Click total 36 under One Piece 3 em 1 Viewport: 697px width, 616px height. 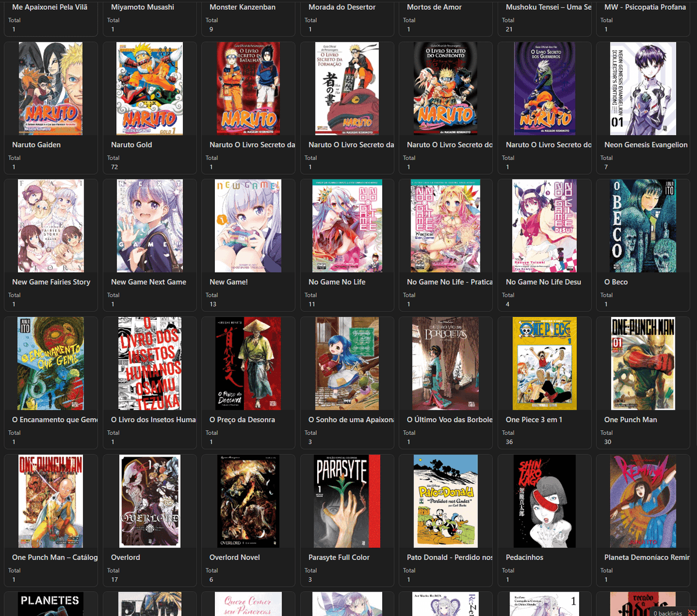(509, 442)
